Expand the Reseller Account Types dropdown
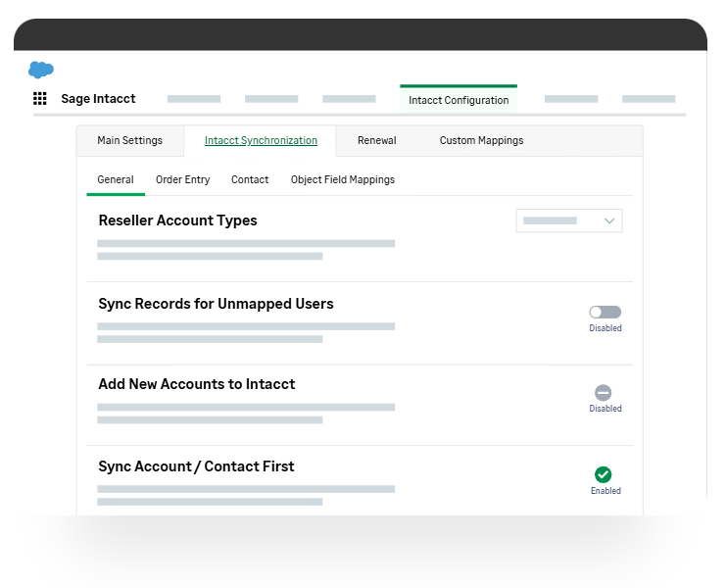726x588 pixels. click(x=569, y=220)
